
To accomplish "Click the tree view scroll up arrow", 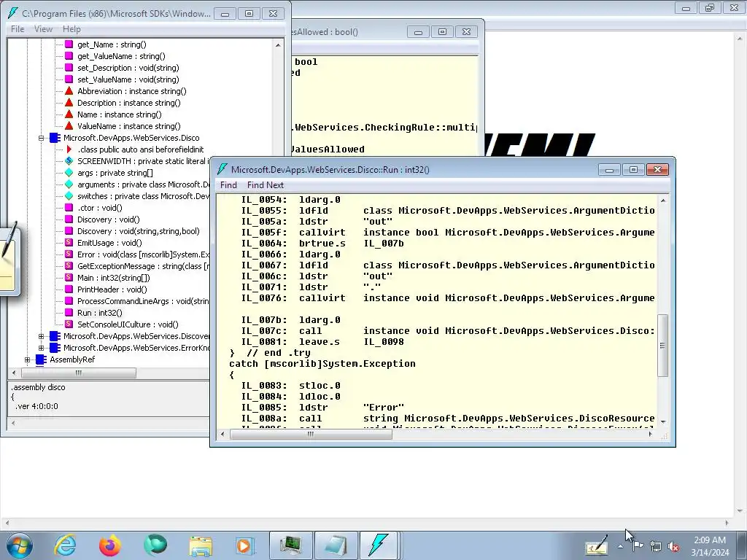I will pos(278,44).
